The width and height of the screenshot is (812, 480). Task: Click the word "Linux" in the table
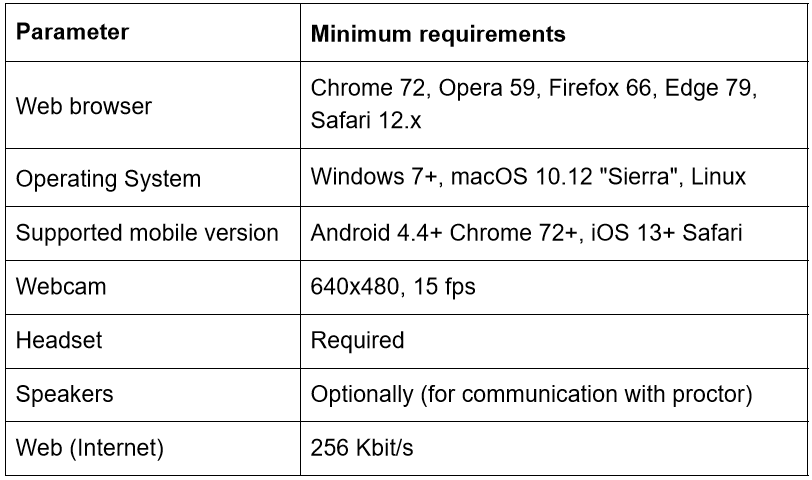point(718,178)
